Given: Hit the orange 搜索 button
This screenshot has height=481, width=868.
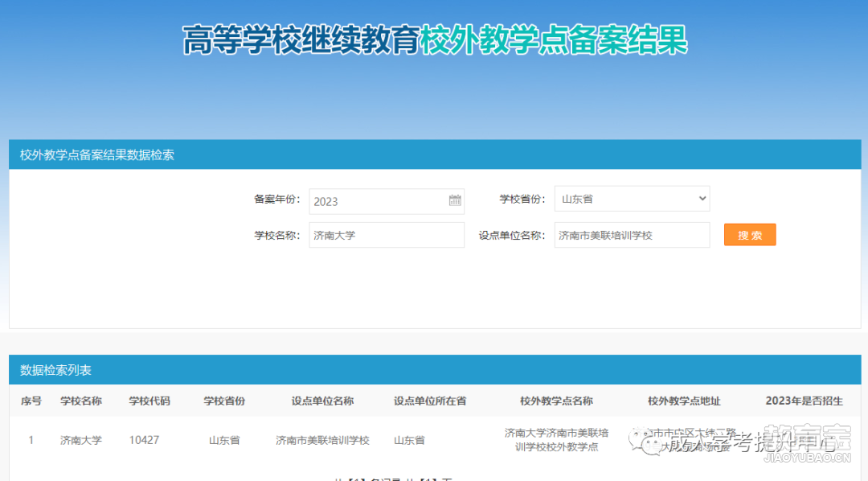Looking at the screenshot, I should tap(750, 234).
